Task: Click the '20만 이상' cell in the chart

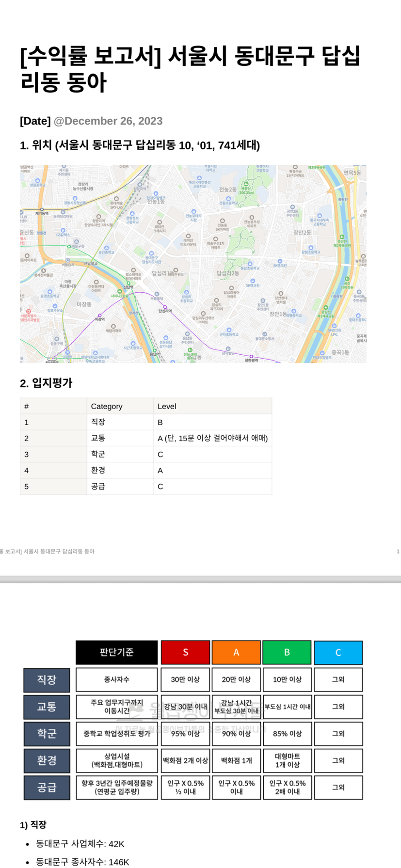Action: click(x=236, y=679)
